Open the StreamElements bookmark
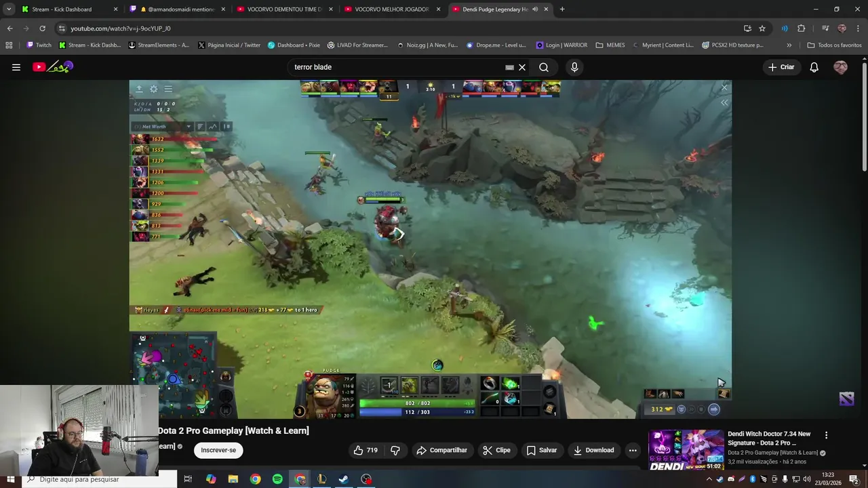The height and width of the screenshot is (488, 868). point(159,45)
